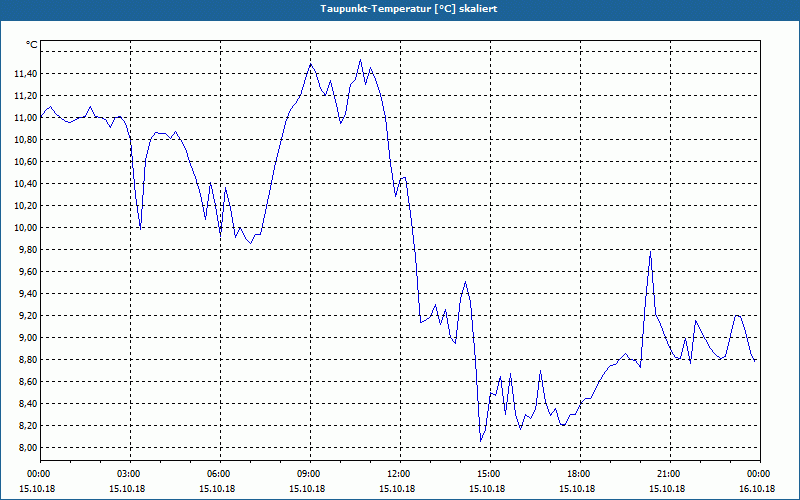Click the °C unit label on the axis
The height and width of the screenshot is (500, 800).
[x=32, y=45]
